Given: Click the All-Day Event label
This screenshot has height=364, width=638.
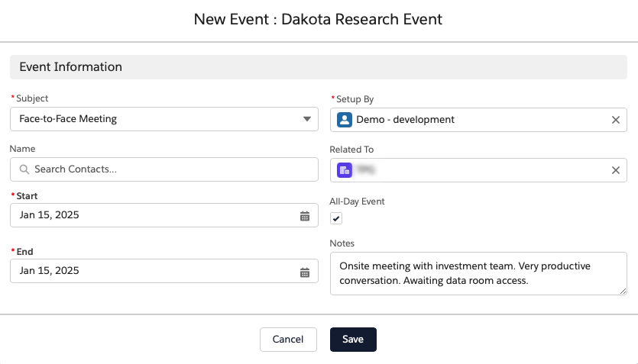Looking at the screenshot, I should click(358, 201).
